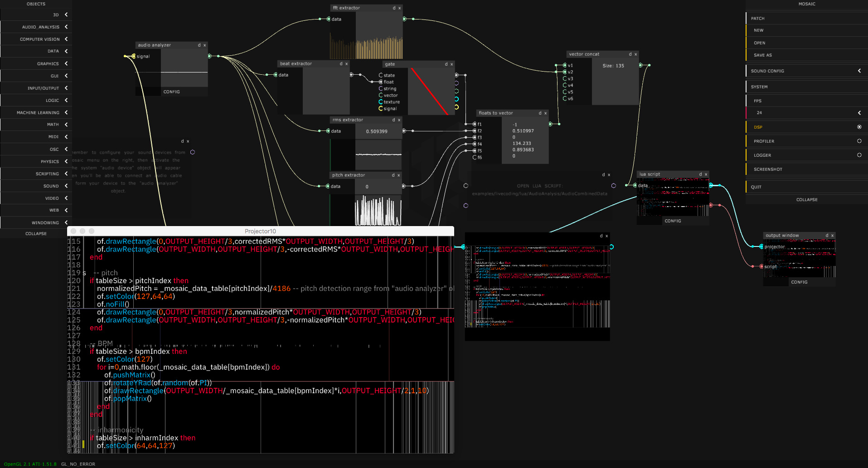The image size is (868, 468).
Task: Click the detach "d" icon on fft extractor
Action: point(393,8)
